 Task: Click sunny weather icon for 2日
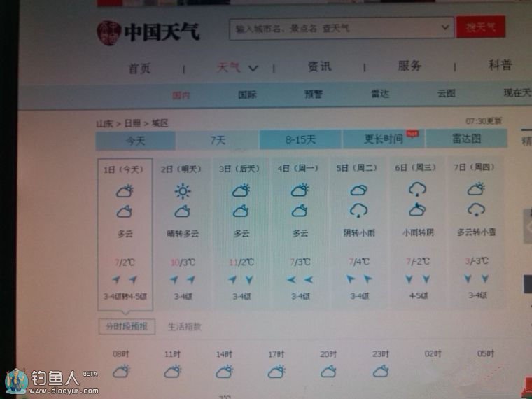point(183,190)
